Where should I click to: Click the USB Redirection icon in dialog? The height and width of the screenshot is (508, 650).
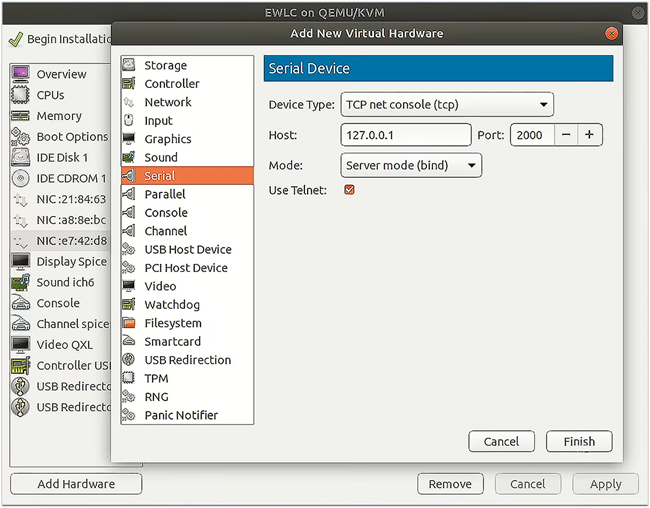tap(129, 360)
